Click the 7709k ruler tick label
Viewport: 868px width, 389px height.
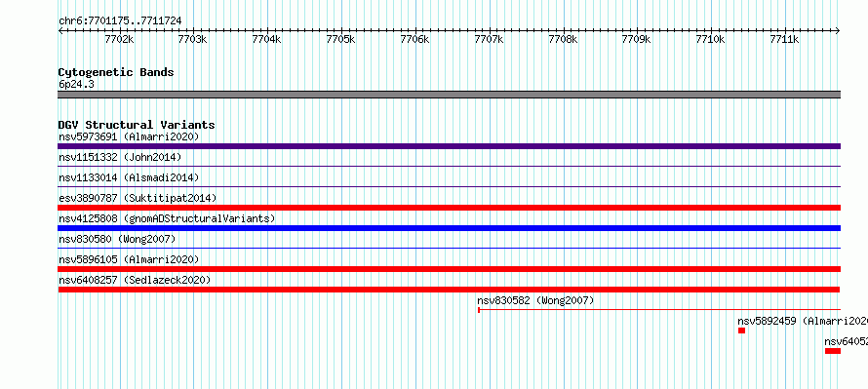point(637,40)
